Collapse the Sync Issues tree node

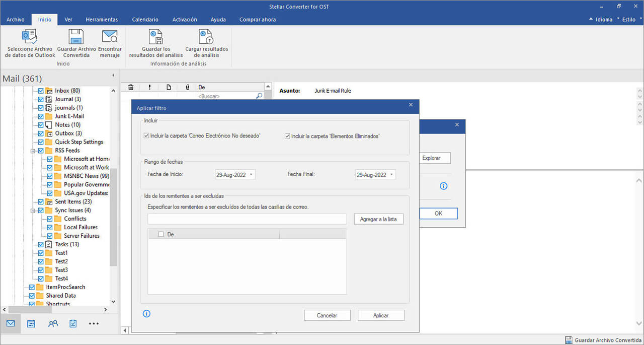pos(33,210)
